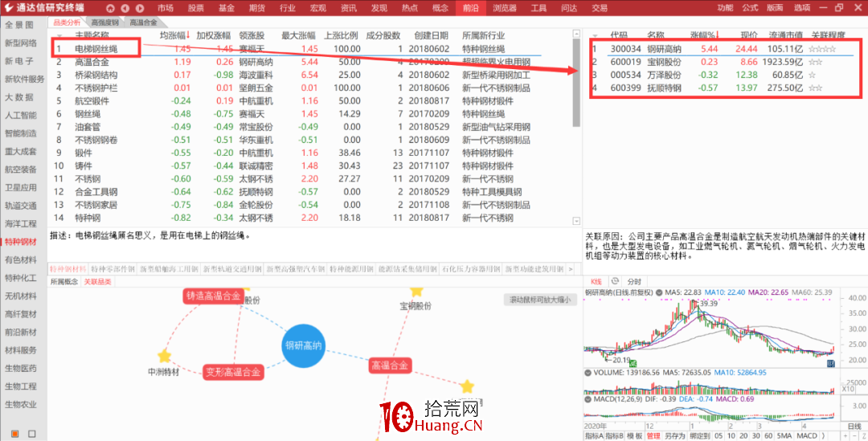Viewport: 868px width, 441px height.
Task: Open the 选项 menu in title bar
Action: coord(801,8)
